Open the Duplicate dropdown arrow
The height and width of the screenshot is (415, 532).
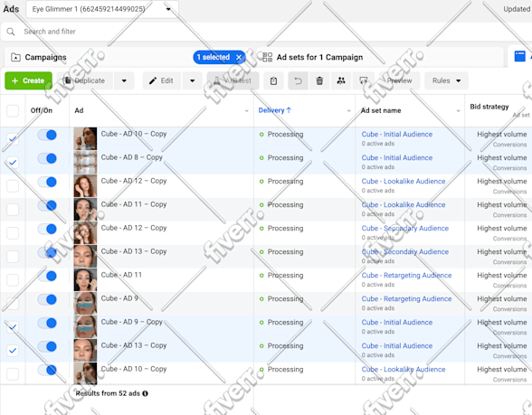click(124, 80)
